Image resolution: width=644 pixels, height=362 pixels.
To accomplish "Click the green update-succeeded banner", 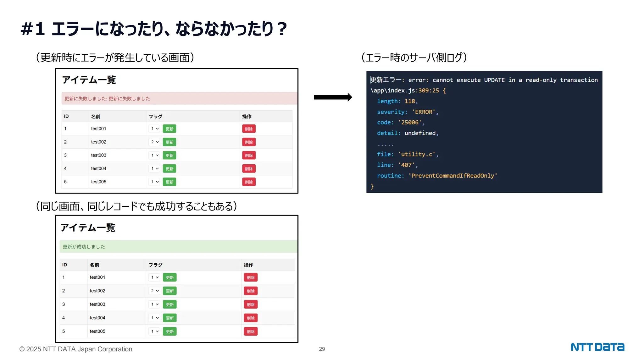I will click(178, 247).
